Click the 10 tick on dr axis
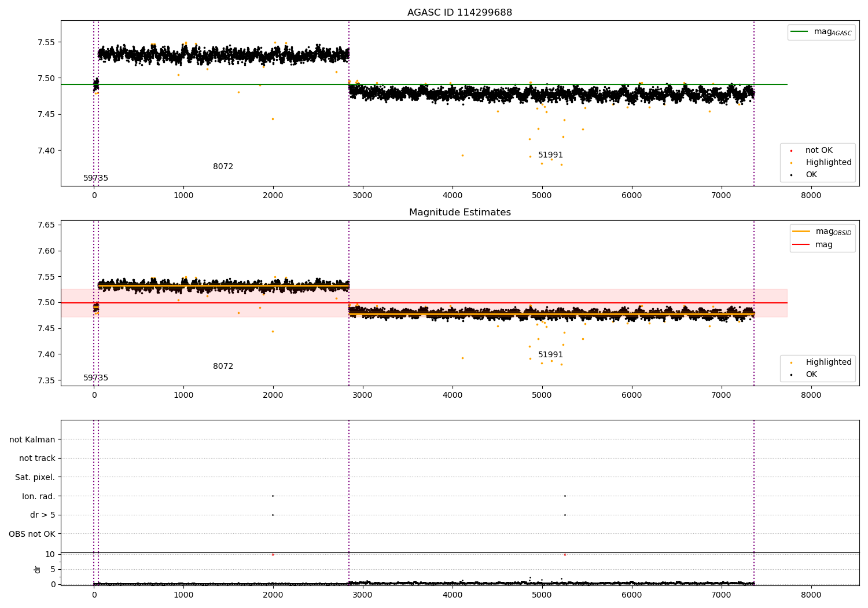Image resolution: width=868 pixels, height=608 pixels. [50, 554]
